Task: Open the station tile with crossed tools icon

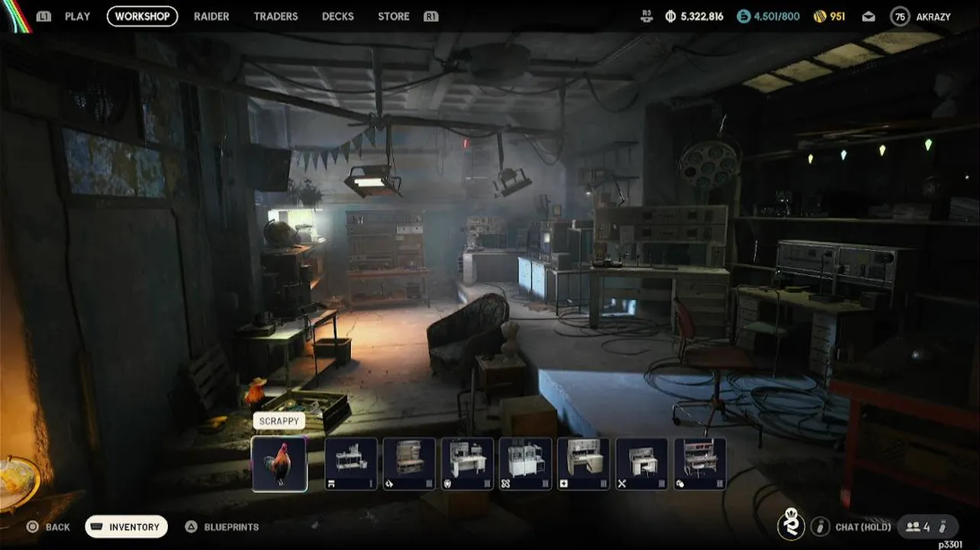Action: coord(642,464)
